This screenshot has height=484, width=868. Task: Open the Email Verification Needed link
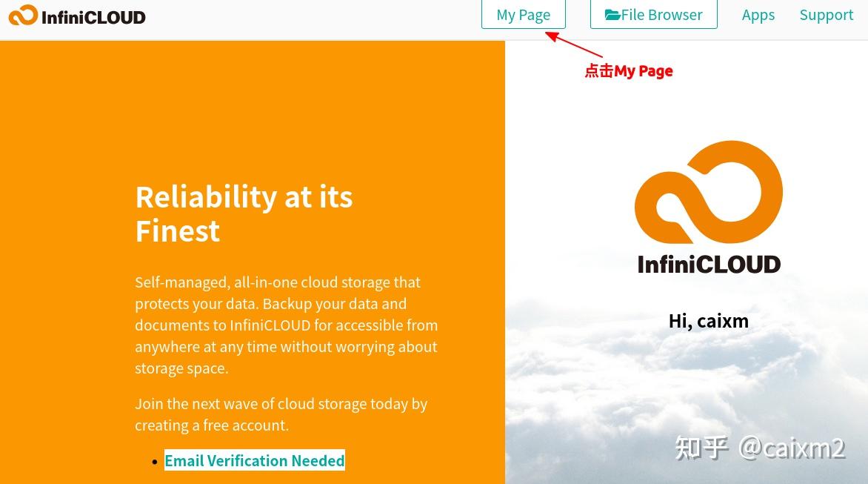pyautogui.click(x=254, y=460)
